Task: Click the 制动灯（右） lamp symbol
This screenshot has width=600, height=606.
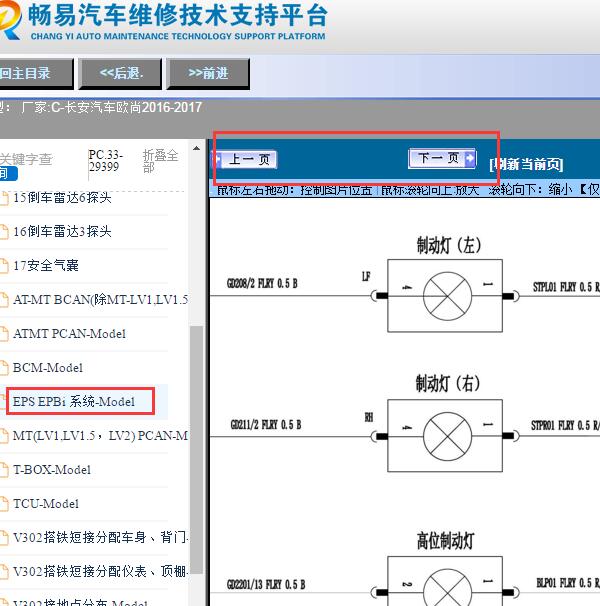Action: click(447, 436)
